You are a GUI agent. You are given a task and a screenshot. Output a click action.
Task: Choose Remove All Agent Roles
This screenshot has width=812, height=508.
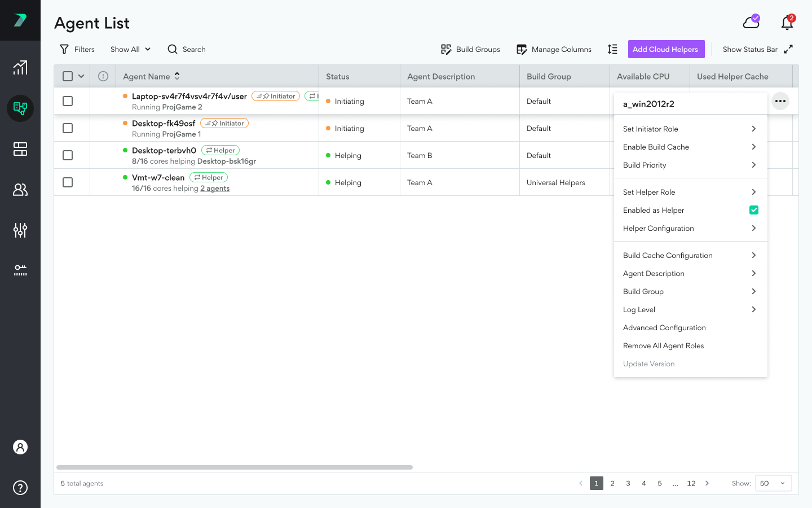pos(663,345)
